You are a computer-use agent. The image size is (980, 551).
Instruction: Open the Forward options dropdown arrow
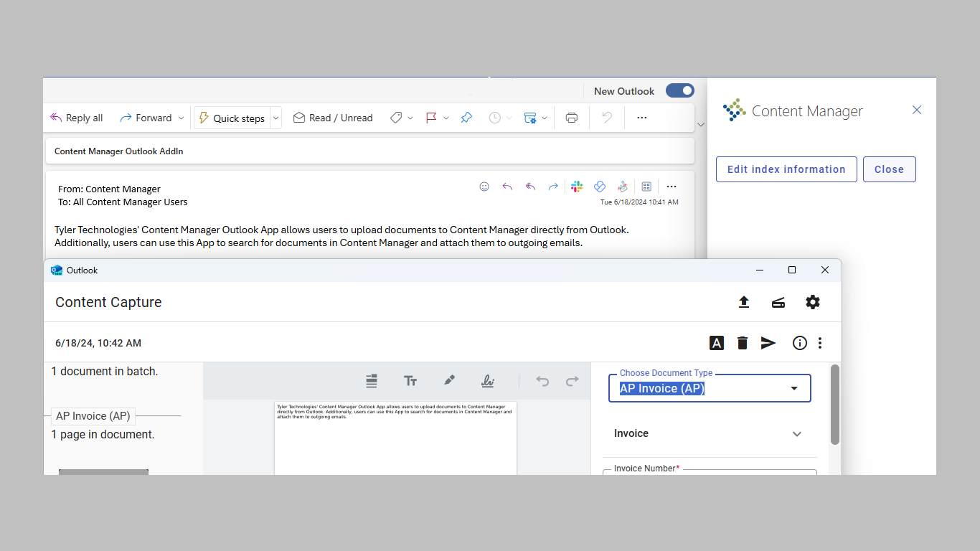(x=181, y=118)
